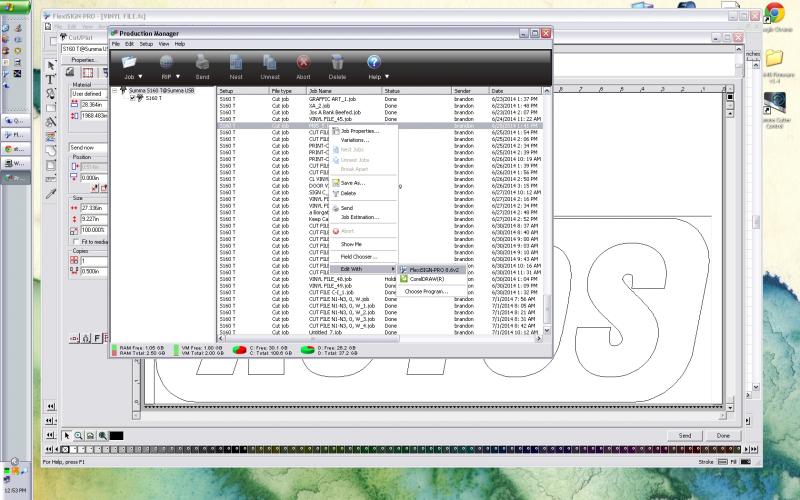
Task: Open the Send now dropdown
Action: point(88,147)
